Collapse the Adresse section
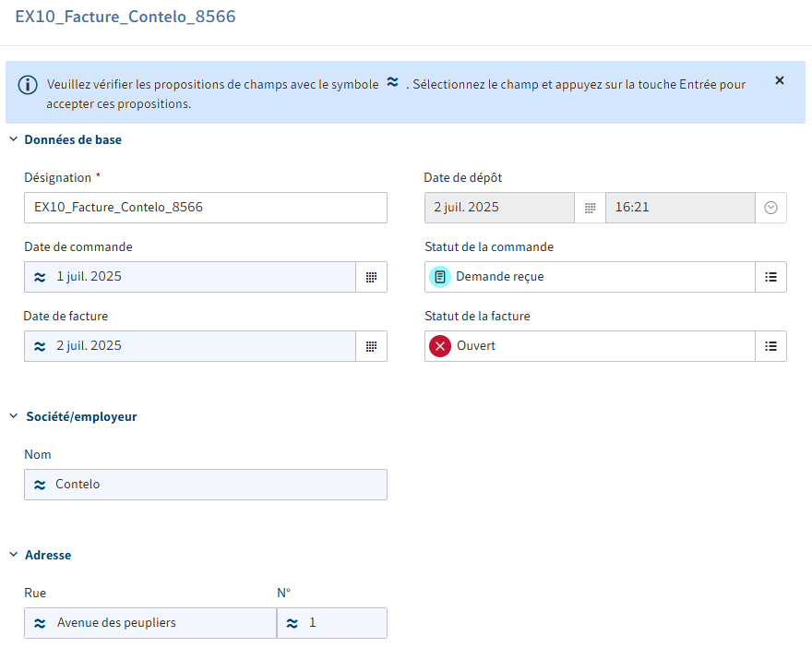812x648 pixels. tap(14, 555)
